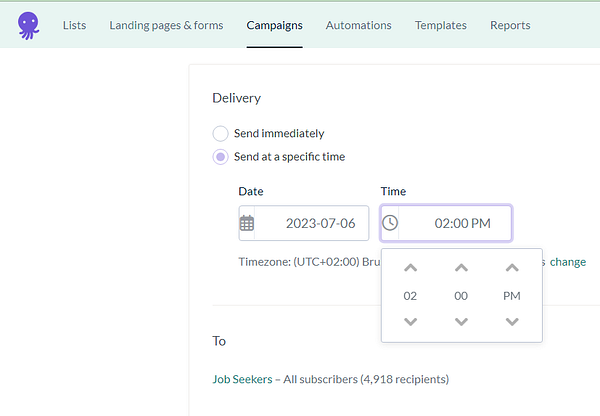Click the timezone change link

568,262
